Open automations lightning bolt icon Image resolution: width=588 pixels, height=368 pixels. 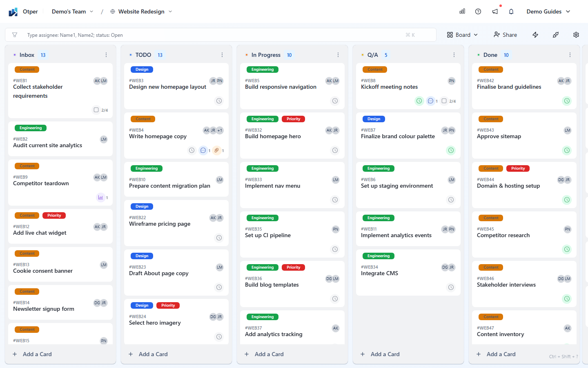click(x=535, y=35)
